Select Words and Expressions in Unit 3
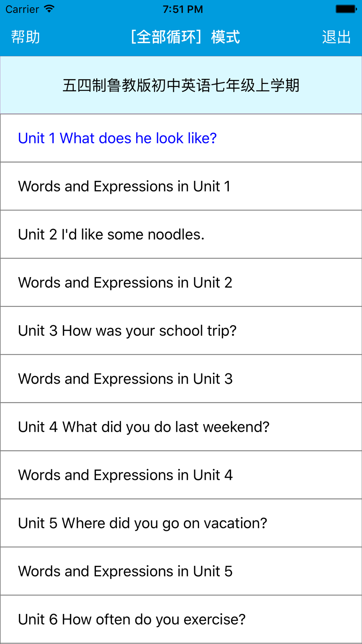Screen dimensions: 362x644 (x=181, y=379)
